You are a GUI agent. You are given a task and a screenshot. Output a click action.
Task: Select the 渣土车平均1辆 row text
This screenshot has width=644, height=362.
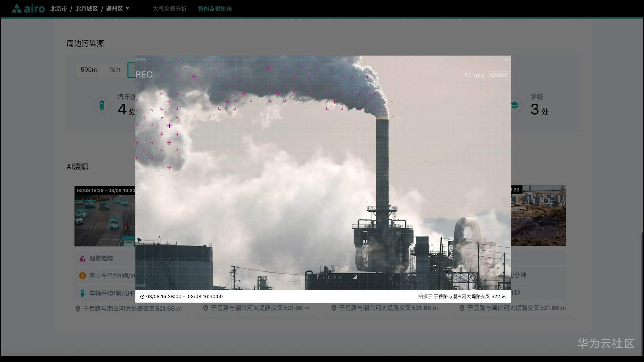112,276
